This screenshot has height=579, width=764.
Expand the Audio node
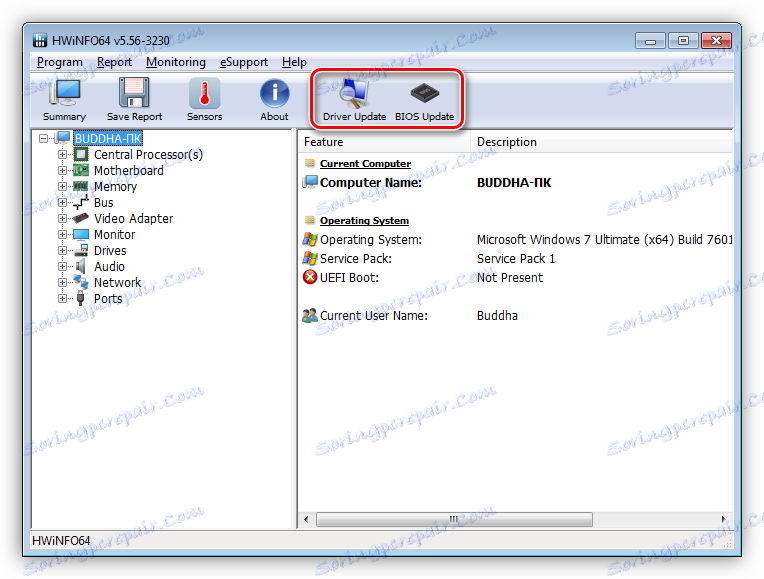[62, 267]
